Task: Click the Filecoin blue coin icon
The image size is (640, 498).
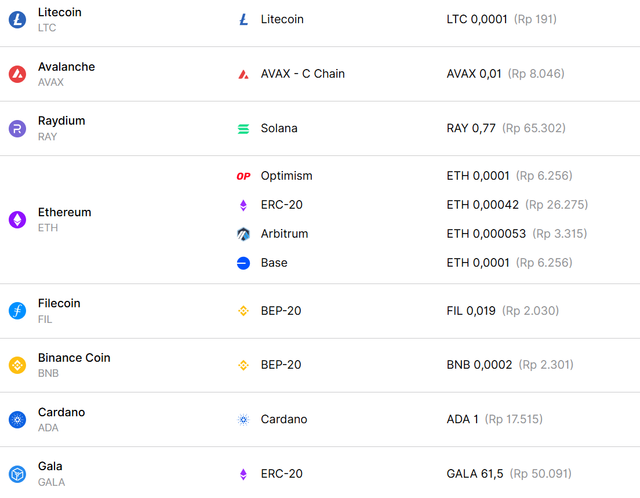Action: coord(18,311)
